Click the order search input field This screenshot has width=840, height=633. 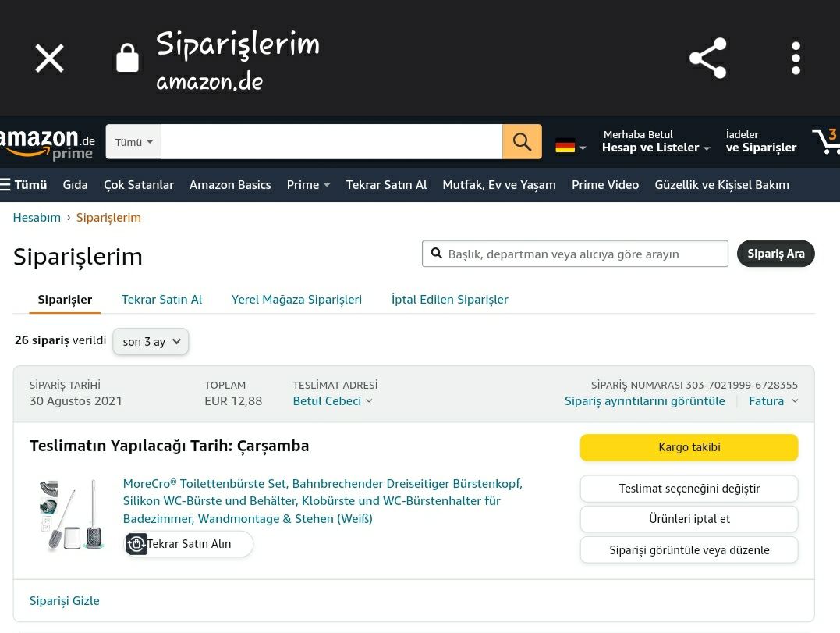coord(575,254)
